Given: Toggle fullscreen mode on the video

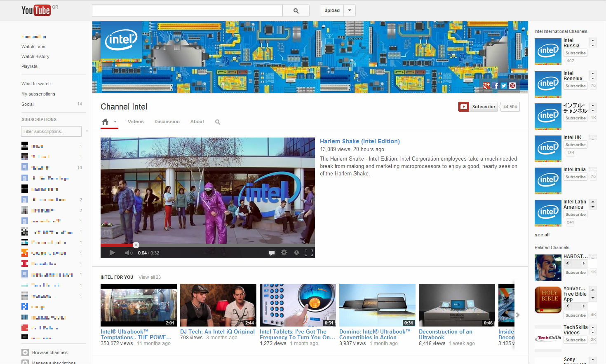Looking at the screenshot, I should tap(308, 253).
